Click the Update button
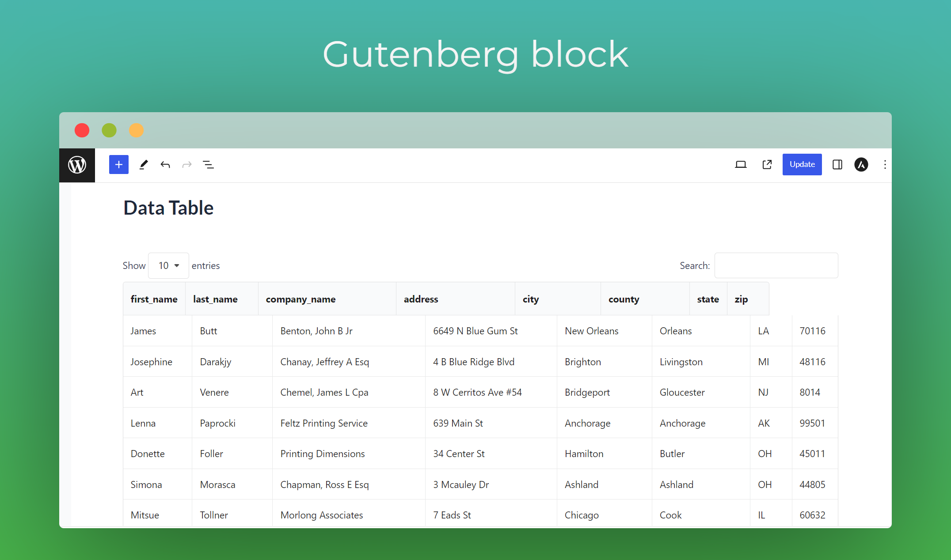Viewport: 951px width, 560px height. [x=800, y=165]
